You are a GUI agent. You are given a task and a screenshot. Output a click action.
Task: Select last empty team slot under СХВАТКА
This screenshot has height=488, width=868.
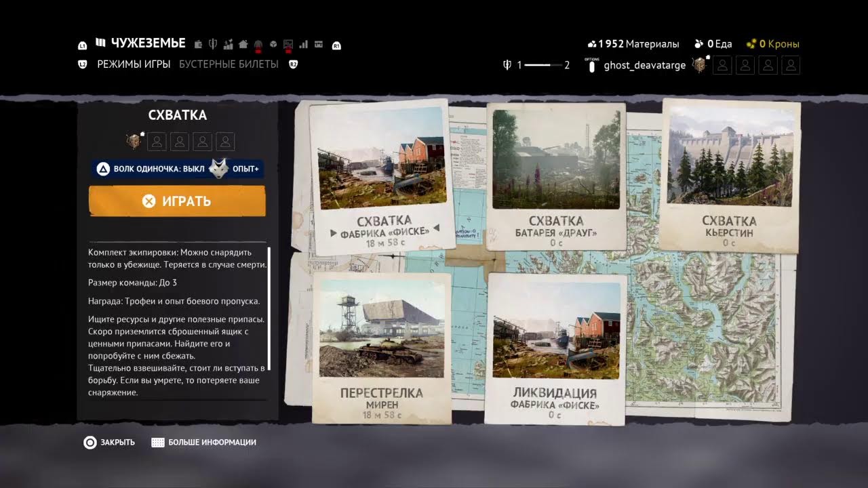tap(226, 142)
